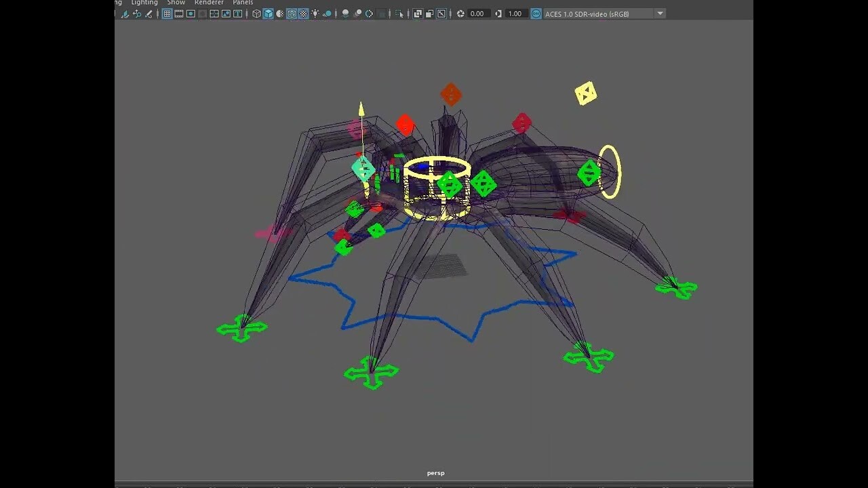This screenshot has height=488, width=868.
Task: Enable the resolution gate
Action: (x=189, y=14)
